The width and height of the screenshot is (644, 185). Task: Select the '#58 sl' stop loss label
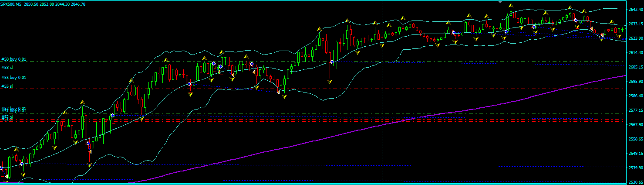click(x=7, y=68)
